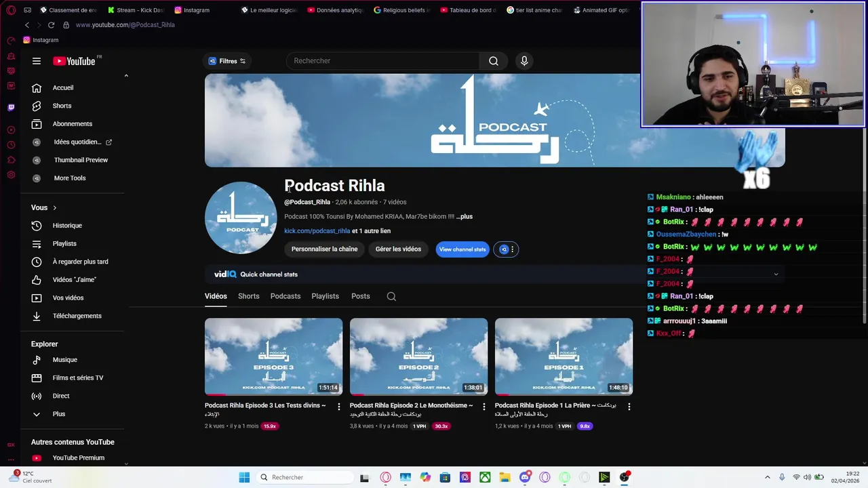Open Opera sidebar settings gear
This screenshot has height=488, width=868.
click(11, 175)
